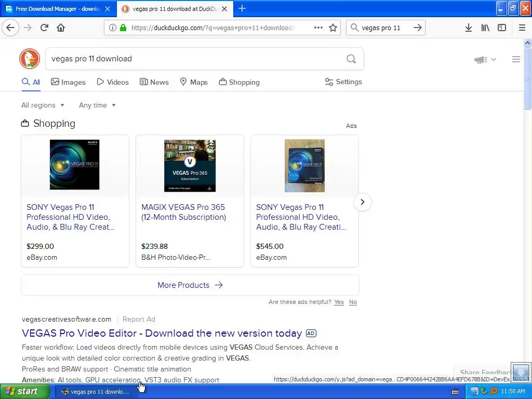Click the scrollbar up arrow

[527, 43]
